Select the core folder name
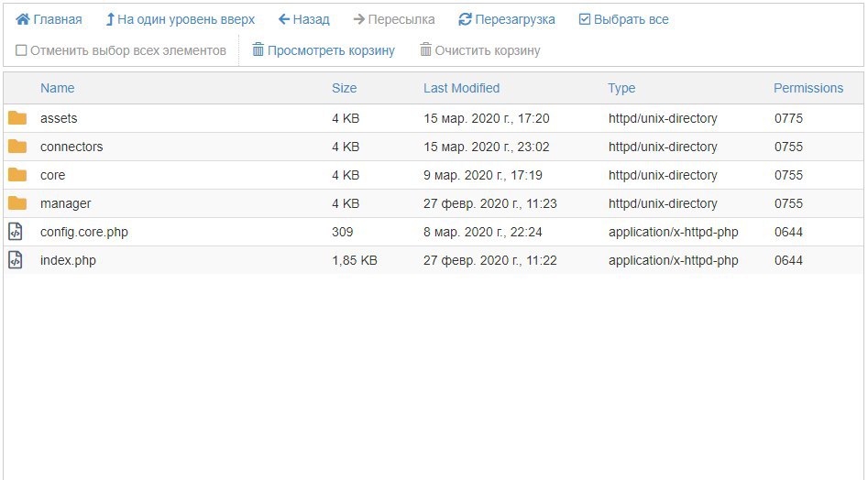This screenshot has height=480, width=868. click(52, 175)
